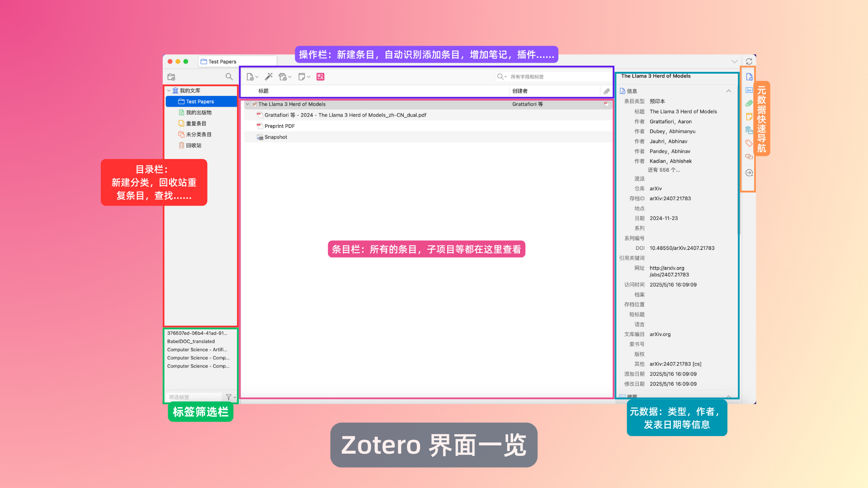The height and width of the screenshot is (488, 868).
Task: Jump to Info section via side nav icon
Action: tap(749, 77)
